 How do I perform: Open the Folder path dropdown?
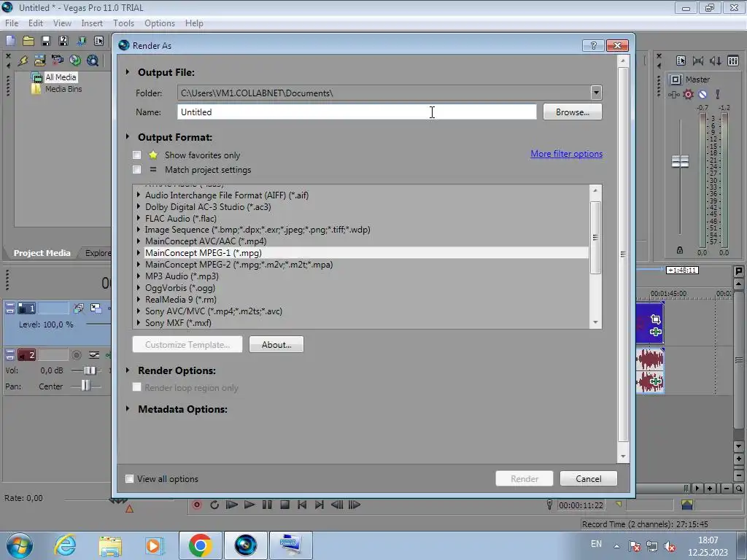pyautogui.click(x=596, y=93)
